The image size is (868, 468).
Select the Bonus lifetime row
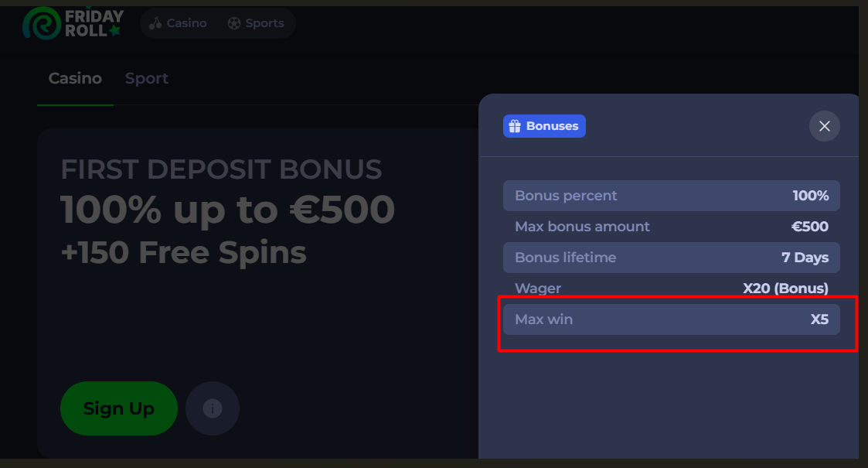click(x=671, y=258)
